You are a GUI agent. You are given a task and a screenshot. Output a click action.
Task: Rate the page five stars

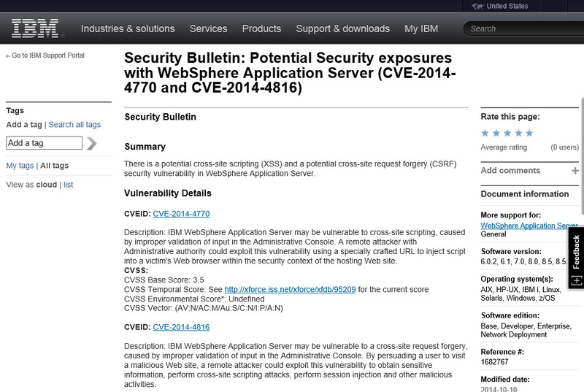click(529, 133)
